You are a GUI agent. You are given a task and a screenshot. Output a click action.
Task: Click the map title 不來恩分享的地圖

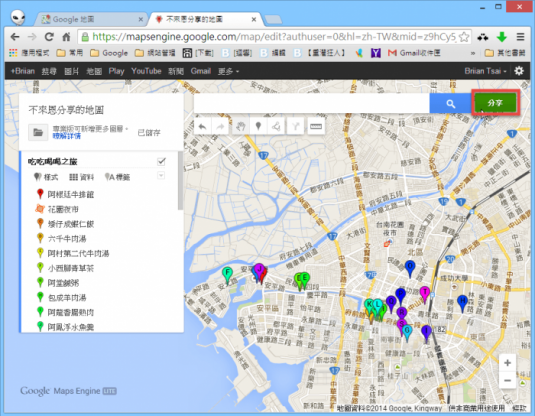tap(66, 110)
